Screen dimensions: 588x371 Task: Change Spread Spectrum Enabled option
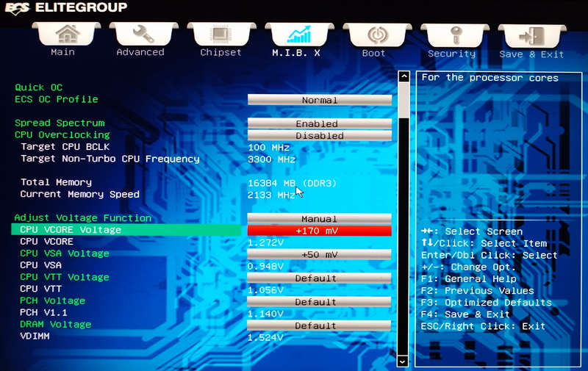320,123
